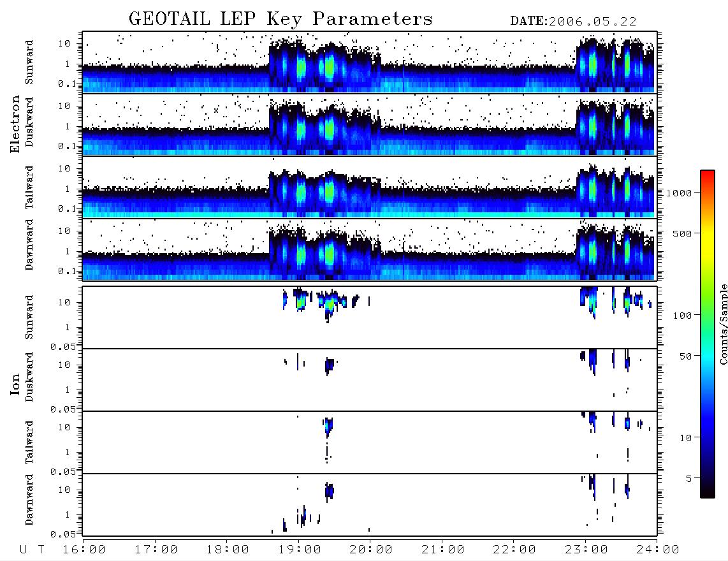Click the 10 tick of Ion Duskward panel

[64, 365]
